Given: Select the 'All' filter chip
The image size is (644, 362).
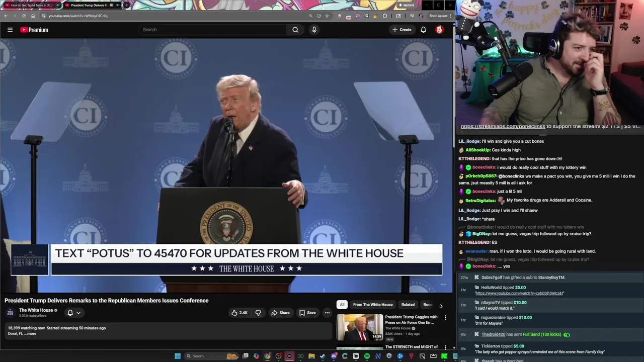Looking at the screenshot, I should tap(342, 305).
